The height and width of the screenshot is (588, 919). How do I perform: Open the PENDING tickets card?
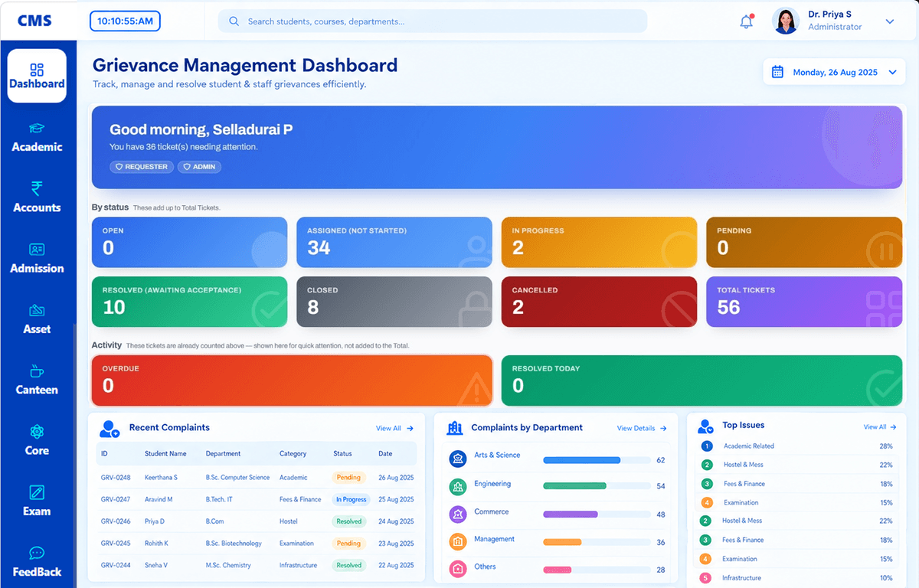[804, 242]
